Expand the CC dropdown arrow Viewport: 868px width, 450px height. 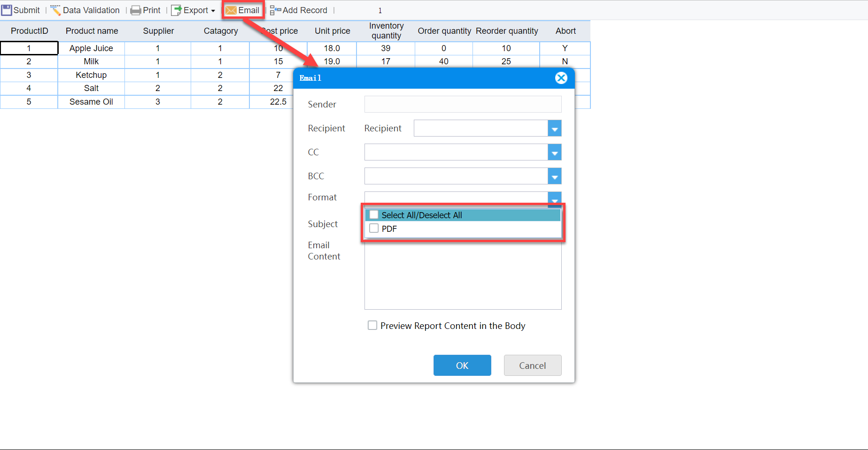(555, 152)
